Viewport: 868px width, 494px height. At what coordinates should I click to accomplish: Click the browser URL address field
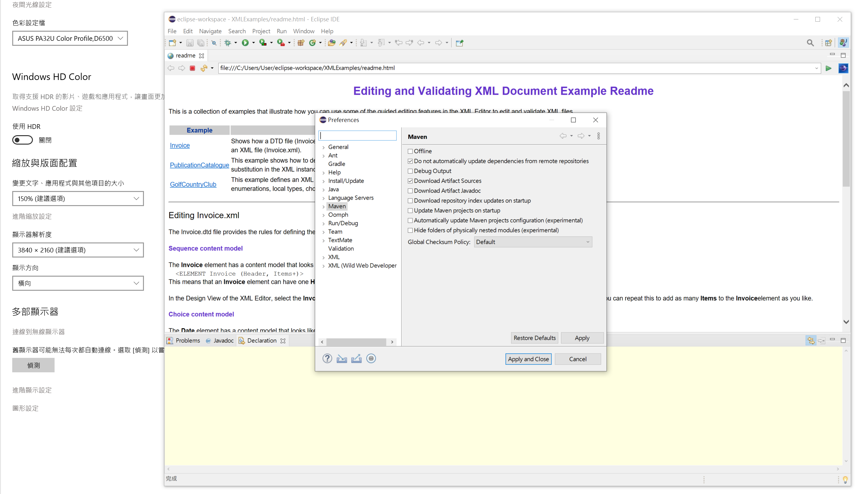pyautogui.click(x=519, y=68)
